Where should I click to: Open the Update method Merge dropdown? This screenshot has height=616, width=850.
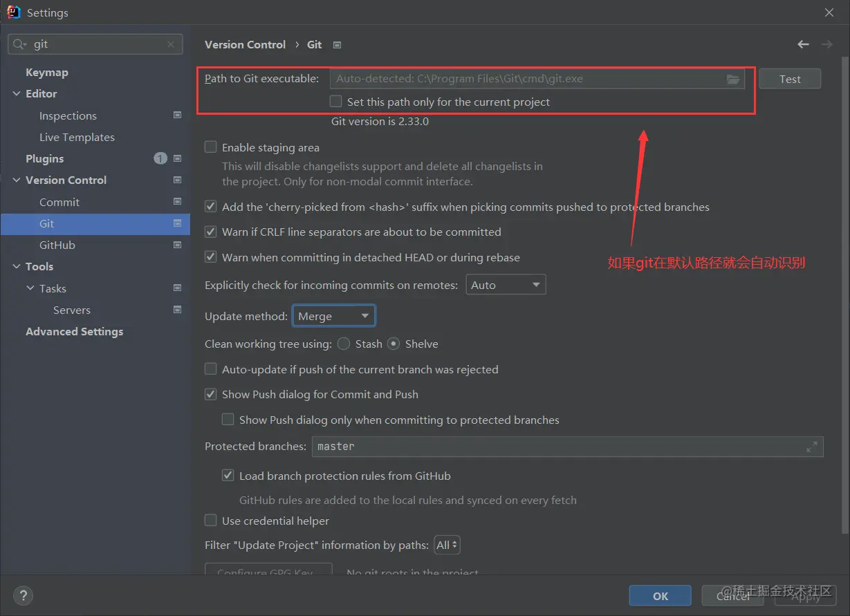point(334,316)
